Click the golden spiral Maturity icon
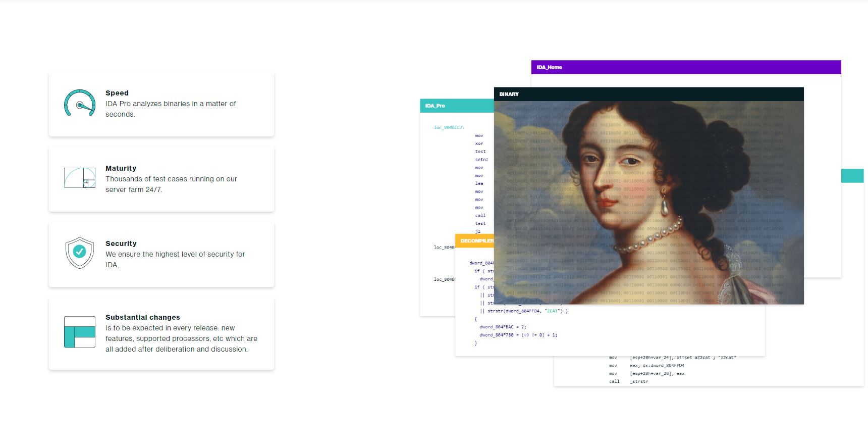The height and width of the screenshot is (440, 868). 80,178
